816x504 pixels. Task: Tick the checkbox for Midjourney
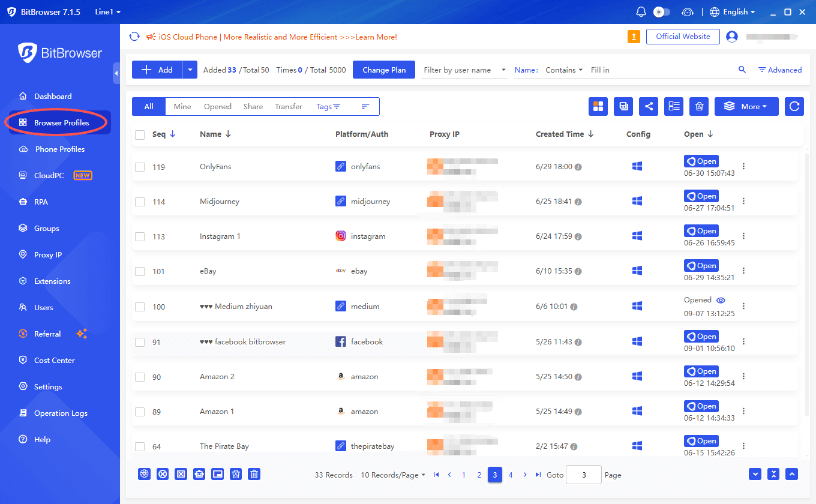pos(140,202)
